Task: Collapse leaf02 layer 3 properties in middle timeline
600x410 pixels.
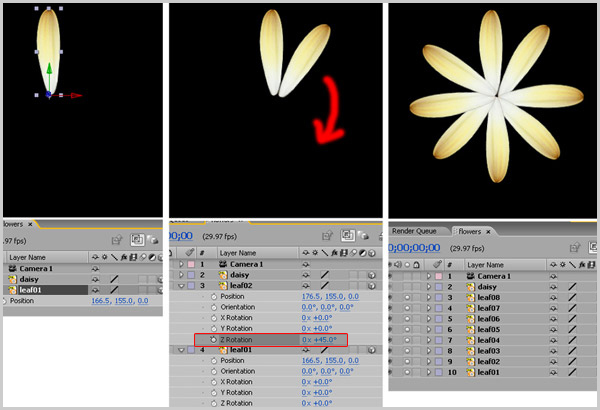Action: point(181,286)
